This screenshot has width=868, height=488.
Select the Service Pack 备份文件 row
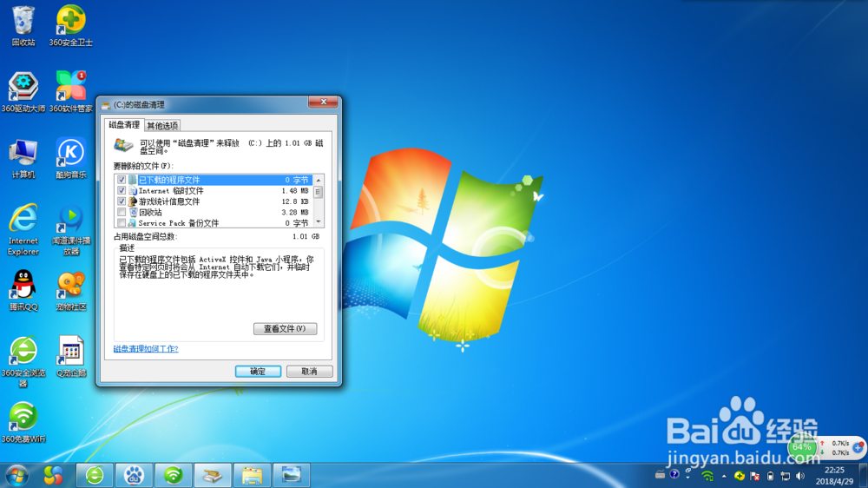214,223
